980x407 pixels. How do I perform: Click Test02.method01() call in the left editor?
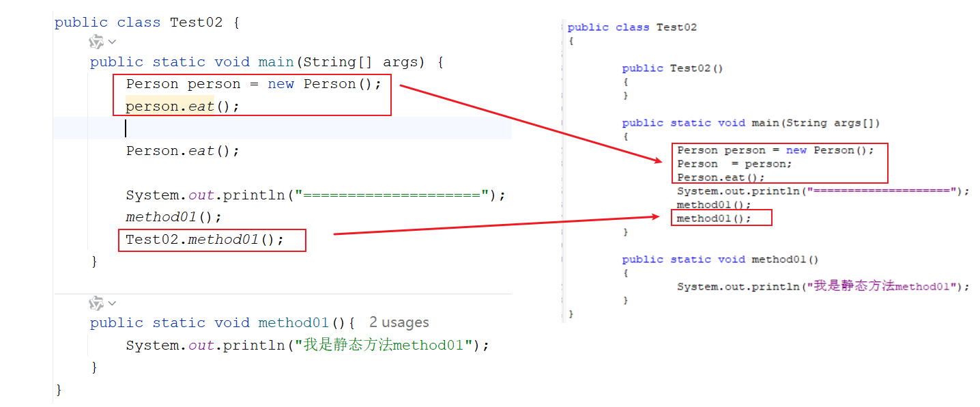204,240
